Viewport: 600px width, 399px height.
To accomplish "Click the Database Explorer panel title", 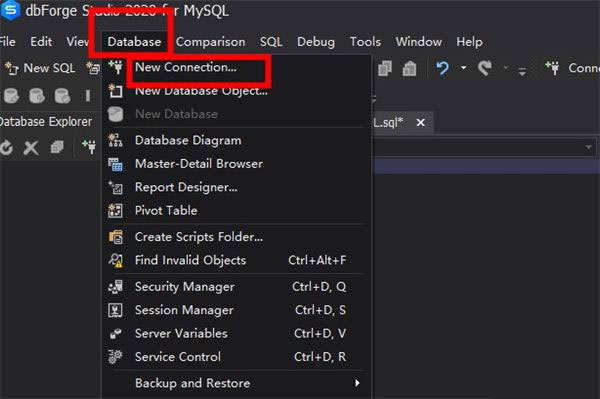I will 46,122.
